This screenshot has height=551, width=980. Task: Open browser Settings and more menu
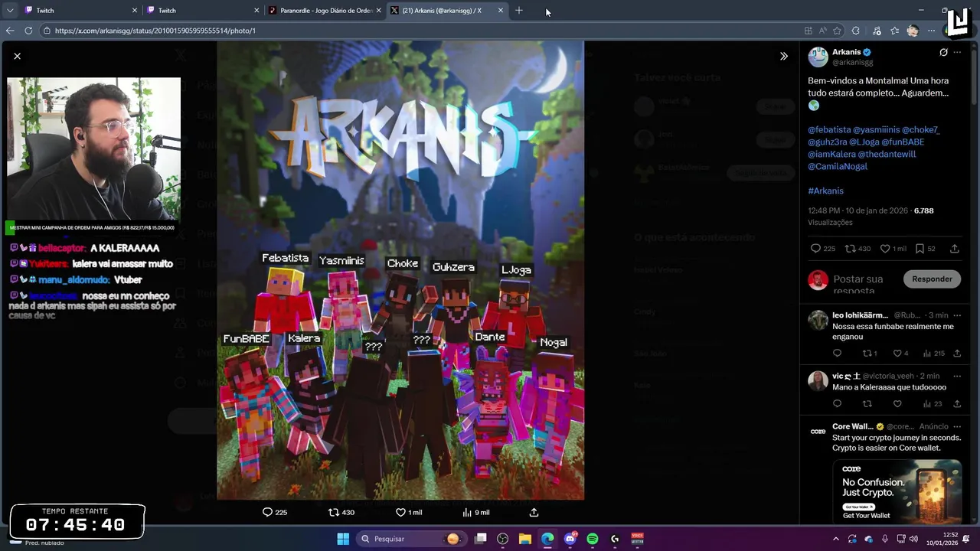pos(931,31)
